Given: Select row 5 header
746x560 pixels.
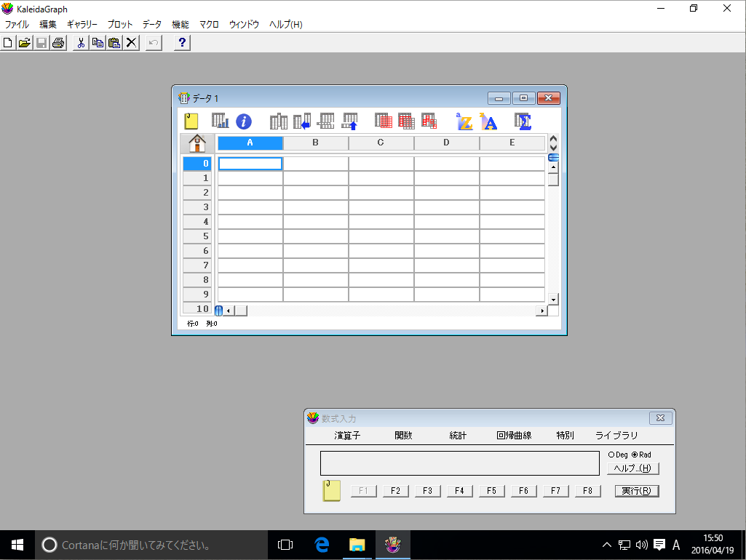Looking at the screenshot, I should (x=197, y=236).
